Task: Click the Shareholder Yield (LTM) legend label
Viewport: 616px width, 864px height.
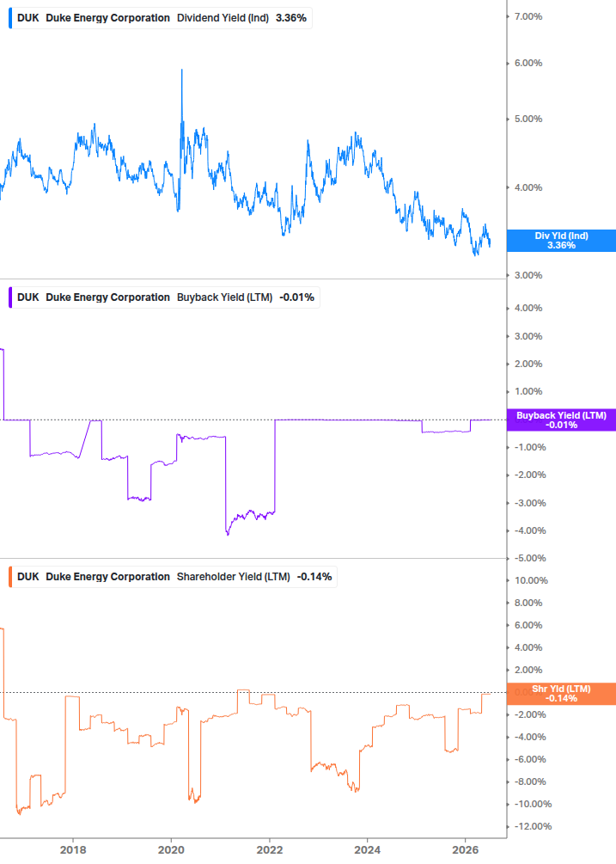Action: [234, 577]
